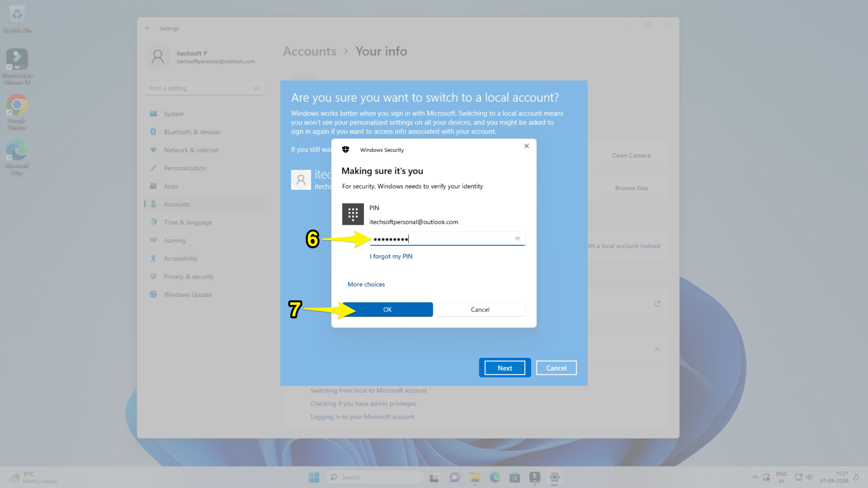The height and width of the screenshot is (488, 868).
Task: Launch File Explorer from the taskbar
Action: pyautogui.click(x=475, y=477)
